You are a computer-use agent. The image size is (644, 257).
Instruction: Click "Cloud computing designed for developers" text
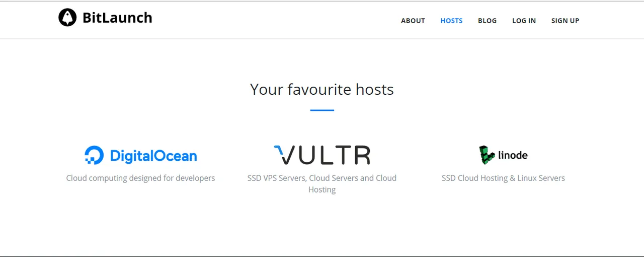[140, 178]
